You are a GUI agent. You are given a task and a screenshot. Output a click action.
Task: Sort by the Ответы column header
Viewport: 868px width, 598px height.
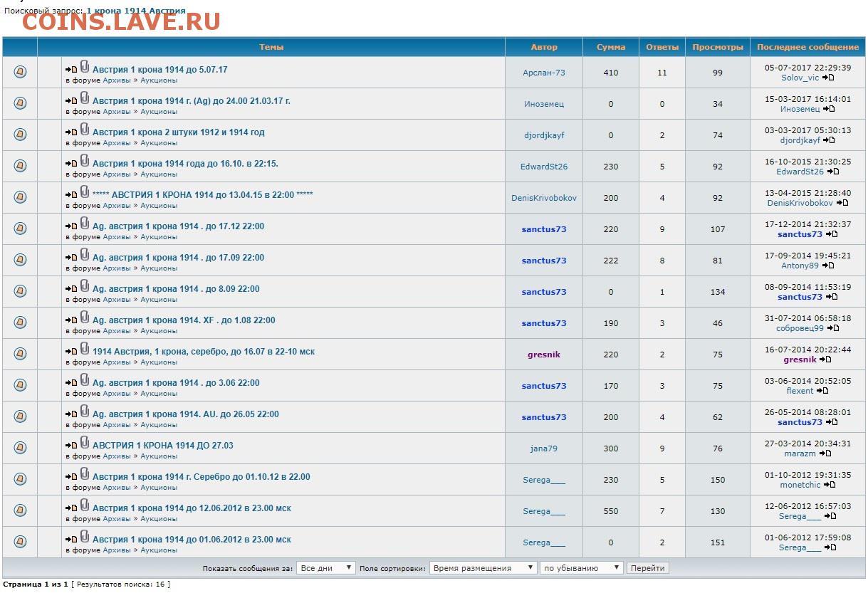(x=662, y=47)
